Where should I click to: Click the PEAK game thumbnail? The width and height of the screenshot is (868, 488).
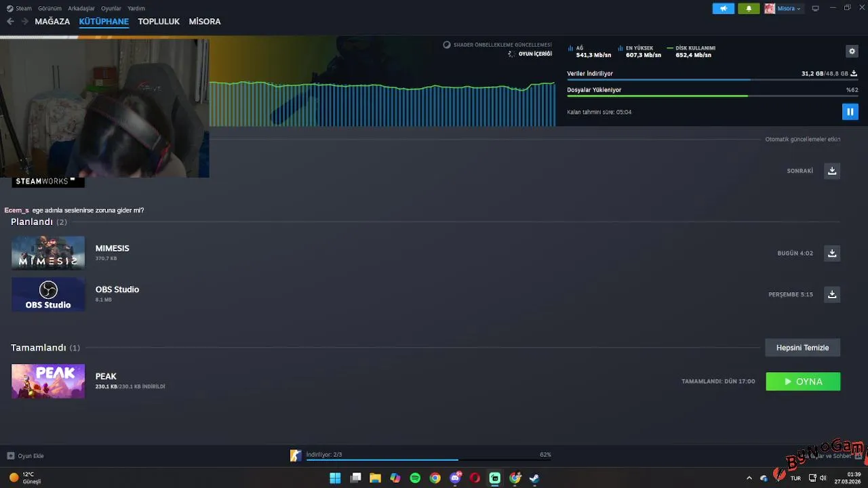coord(48,381)
